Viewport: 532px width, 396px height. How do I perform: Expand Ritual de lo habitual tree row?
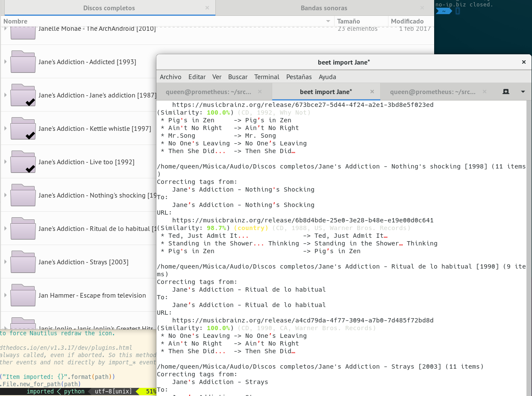(5, 228)
